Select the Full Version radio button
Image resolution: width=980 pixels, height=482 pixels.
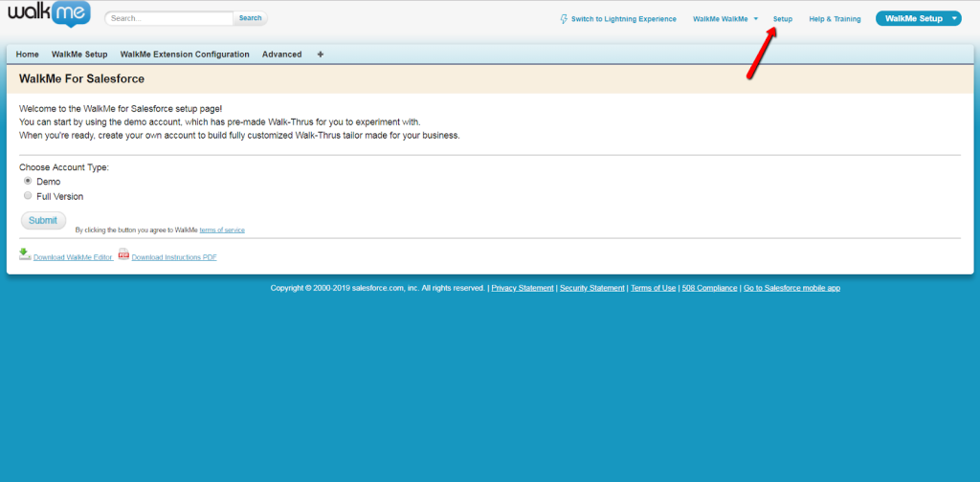(28, 195)
